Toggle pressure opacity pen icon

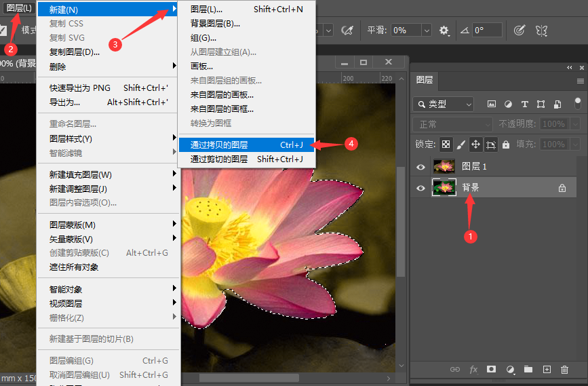[x=347, y=31]
